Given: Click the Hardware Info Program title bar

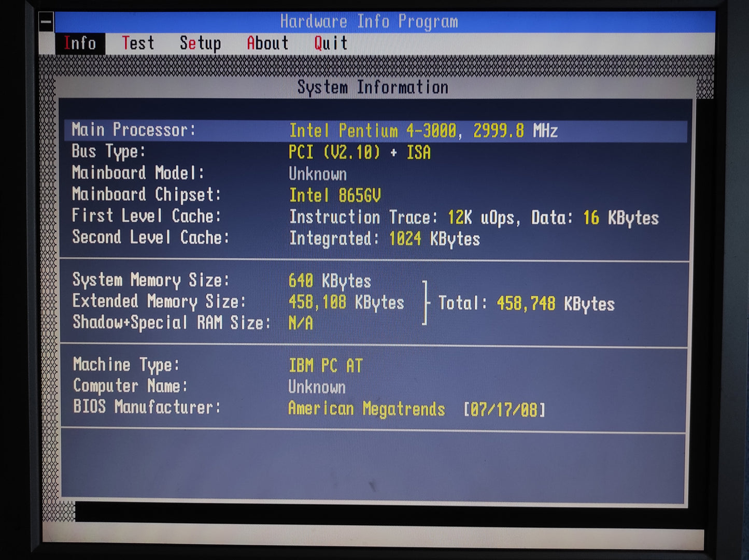Looking at the screenshot, I should [x=369, y=22].
